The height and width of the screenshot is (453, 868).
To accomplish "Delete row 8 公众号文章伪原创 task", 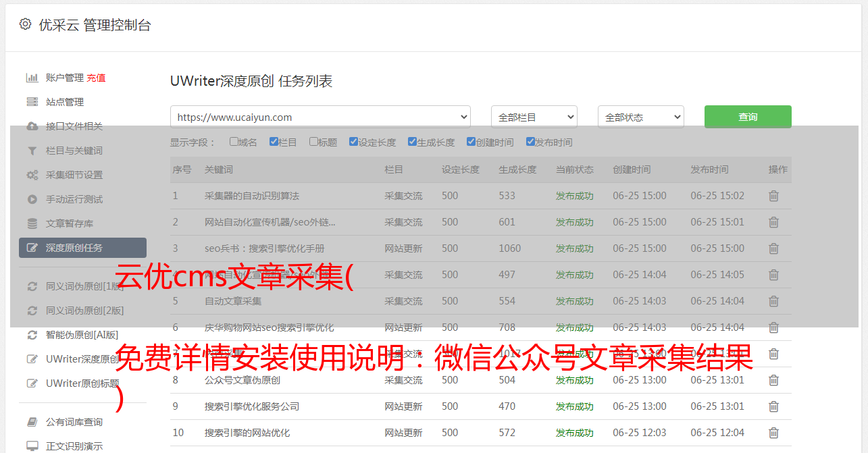I will [x=774, y=380].
